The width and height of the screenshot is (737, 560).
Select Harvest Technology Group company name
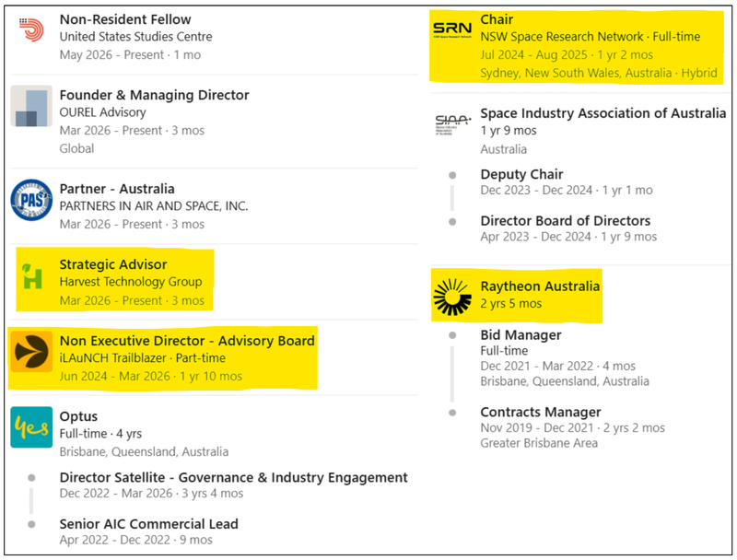(x=131, y=282)
